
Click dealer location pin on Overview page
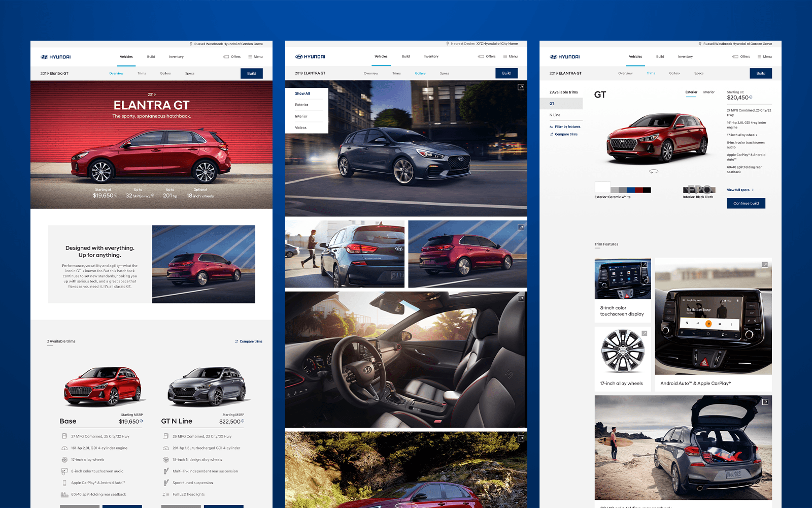click(191, 44)
